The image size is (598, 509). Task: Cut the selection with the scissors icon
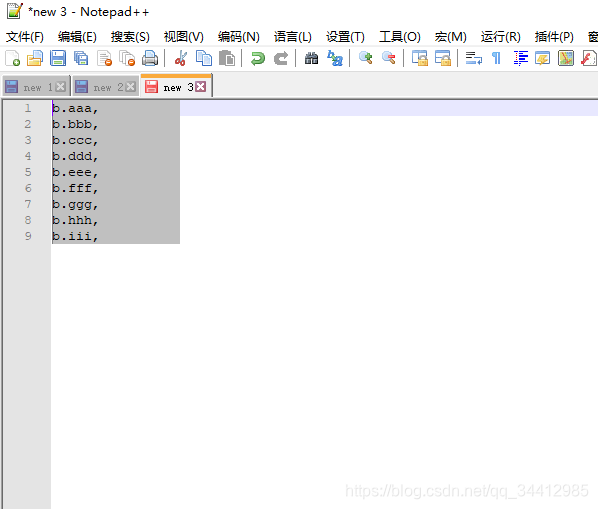click(x=181, y=58)
